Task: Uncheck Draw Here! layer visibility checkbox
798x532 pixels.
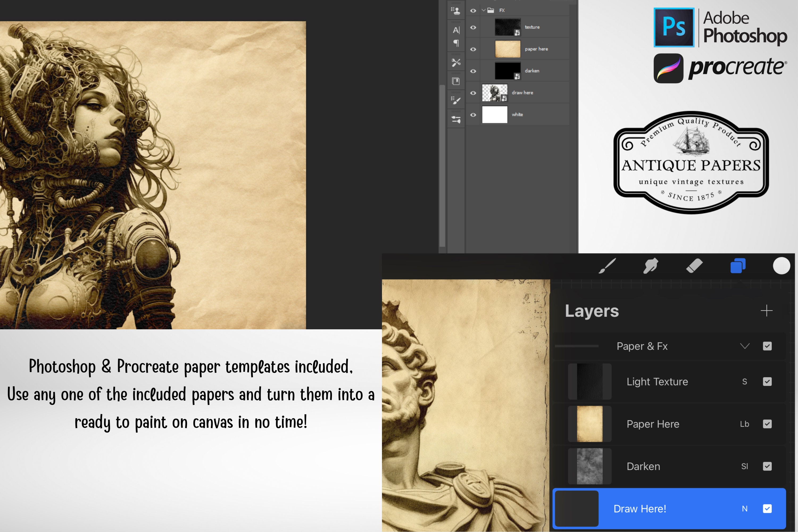Action: coord(767,509)
